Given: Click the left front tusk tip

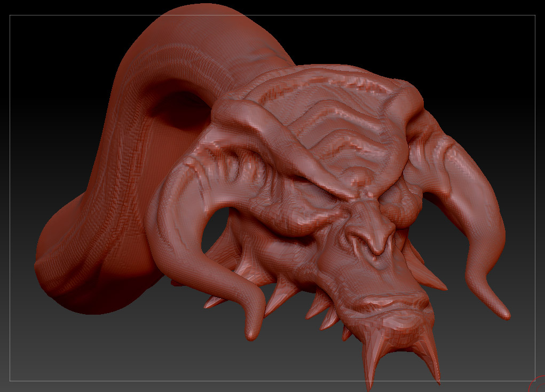Looking at the screenshot, I should (251, 333).
